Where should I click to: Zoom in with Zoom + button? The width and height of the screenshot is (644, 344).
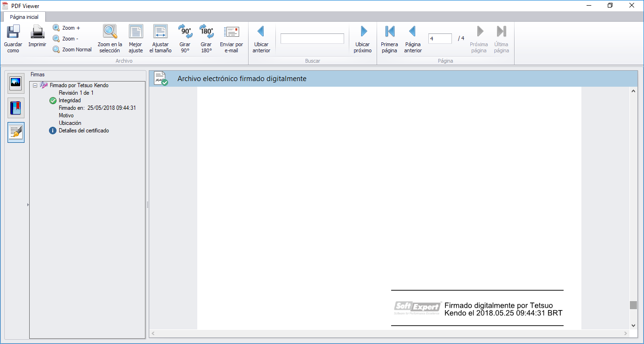(66, 28)
